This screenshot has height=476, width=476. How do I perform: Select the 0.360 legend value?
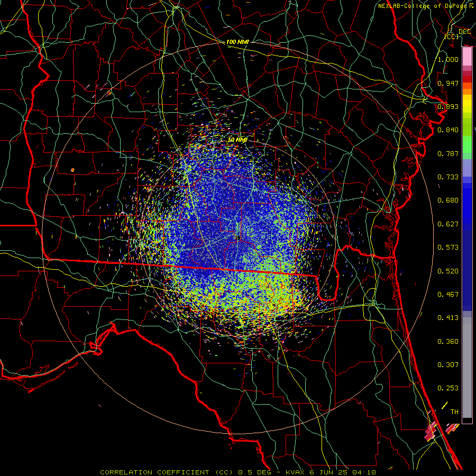[x=448, y=341]
